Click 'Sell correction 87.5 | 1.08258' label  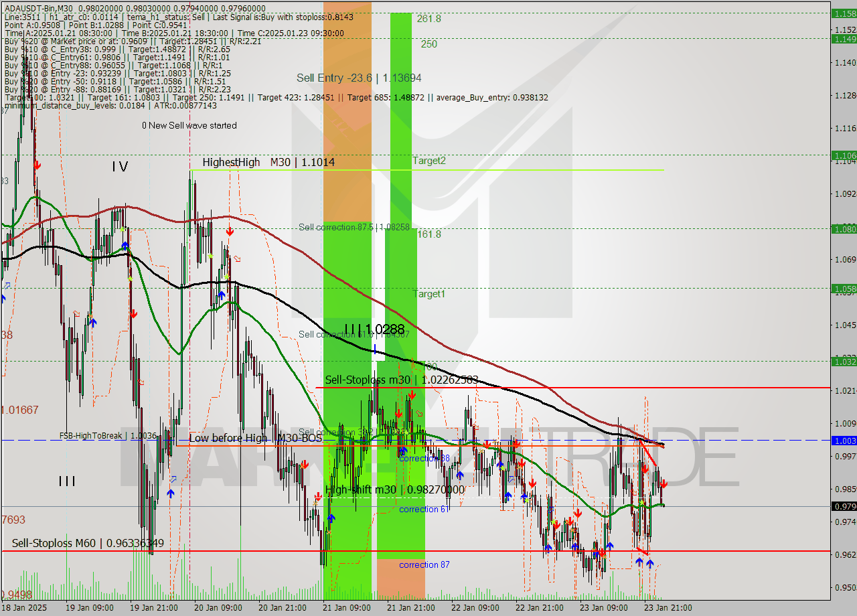354,228
